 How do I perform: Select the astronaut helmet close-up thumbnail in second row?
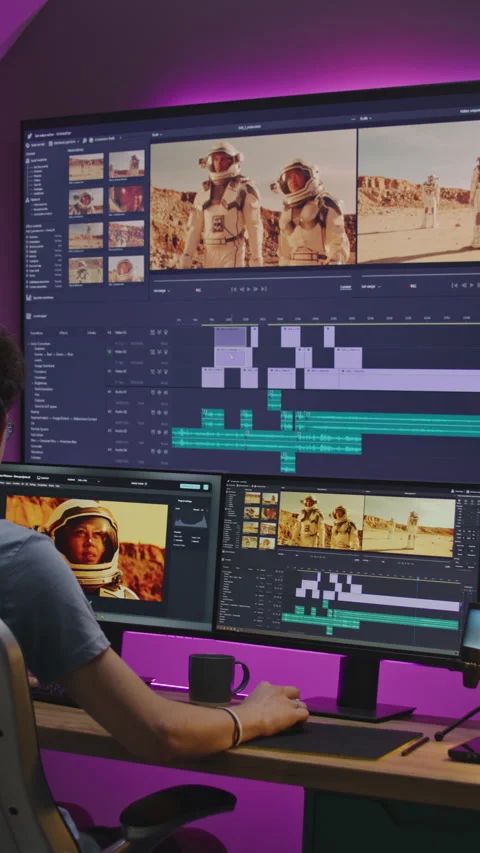pos(86,201)
